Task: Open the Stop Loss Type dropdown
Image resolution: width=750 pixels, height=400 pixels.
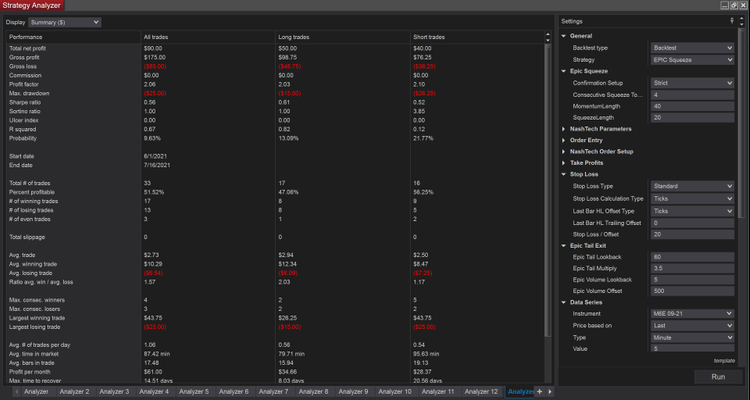Action: pyautogui.click(x=694, y=187)
